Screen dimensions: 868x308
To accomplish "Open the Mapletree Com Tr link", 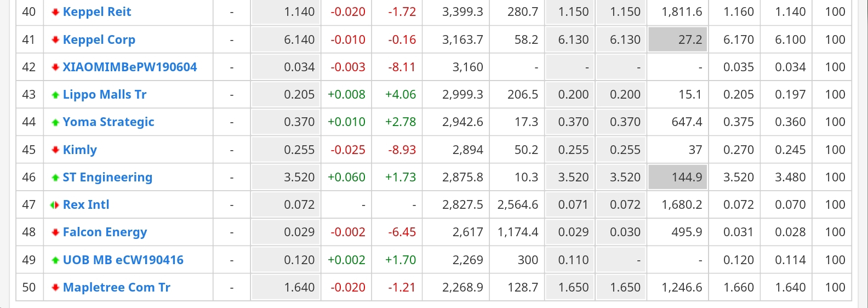I will [117, 287].
